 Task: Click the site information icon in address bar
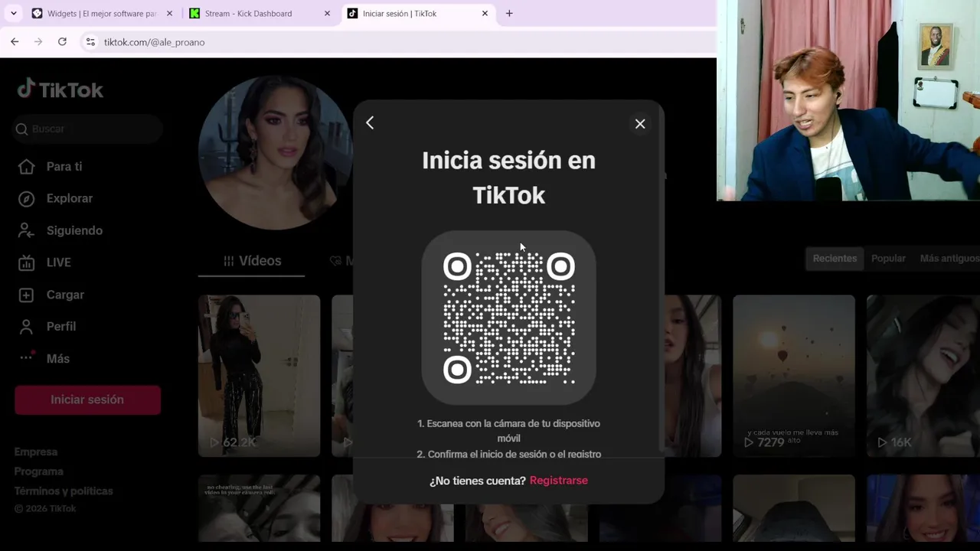(90, 42)
